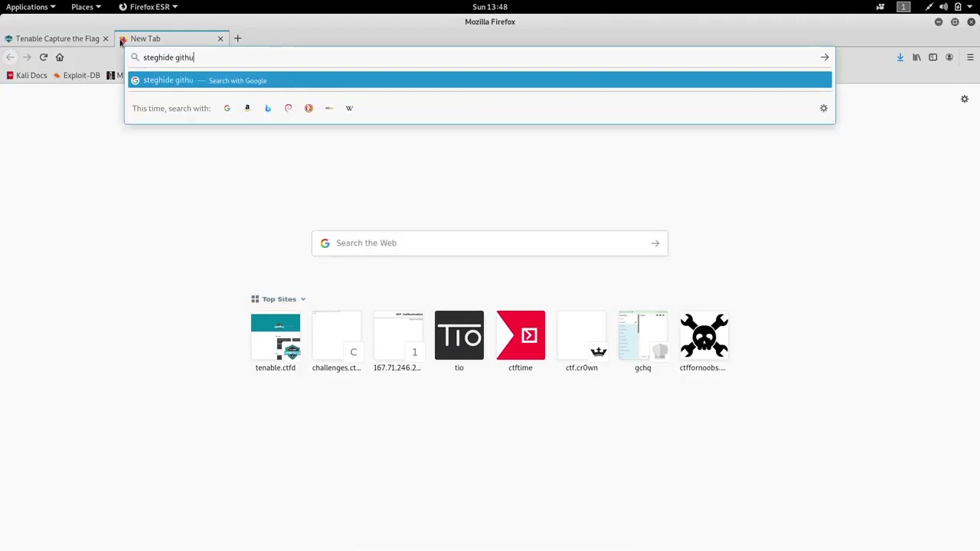Search this time with Amazon
Image resolution: width=980 pixels, height=551 pixels.
click(247, 108)
